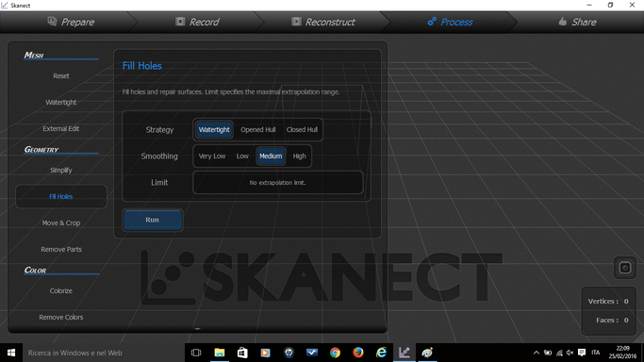Image resolution: width=644 pixels, height=362 pixels.
Task: Click the extrapolation Limit slider field
Action: pyautogui.click(x=277, y=183)
